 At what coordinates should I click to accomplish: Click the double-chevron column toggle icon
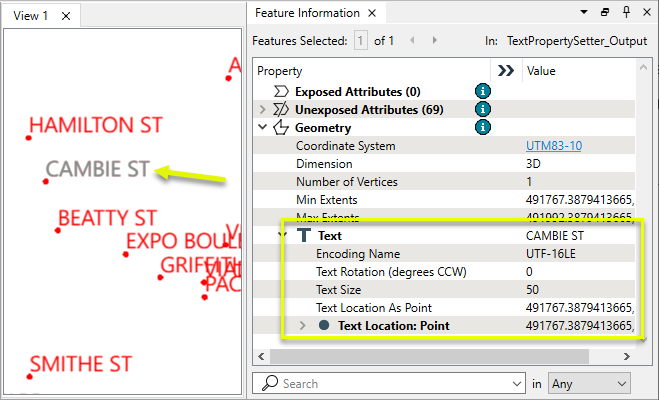coord(505,71)
